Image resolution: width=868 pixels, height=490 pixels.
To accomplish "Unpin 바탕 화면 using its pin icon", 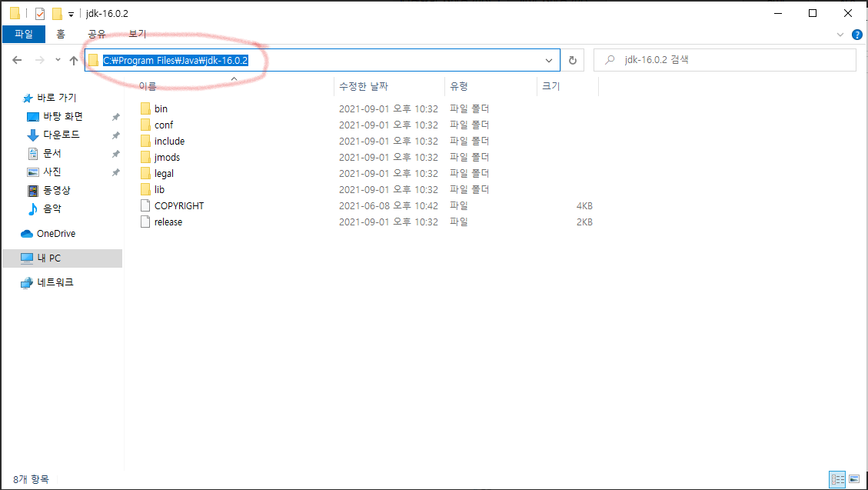I will coord(115,117).
